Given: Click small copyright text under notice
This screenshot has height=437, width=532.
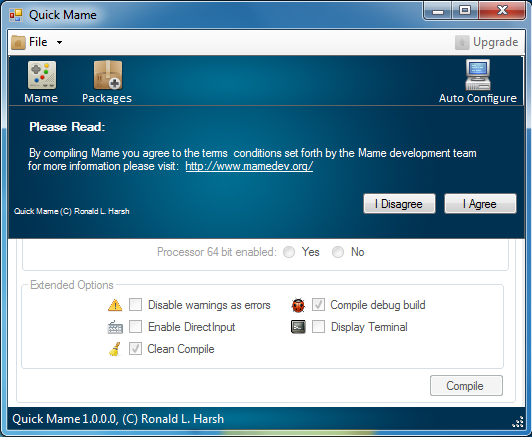Looking at the screenshot, I should pos(72,211).
